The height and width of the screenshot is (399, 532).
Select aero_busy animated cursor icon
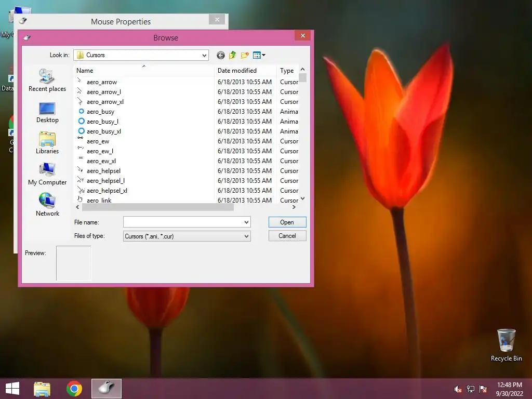point(81,111)
